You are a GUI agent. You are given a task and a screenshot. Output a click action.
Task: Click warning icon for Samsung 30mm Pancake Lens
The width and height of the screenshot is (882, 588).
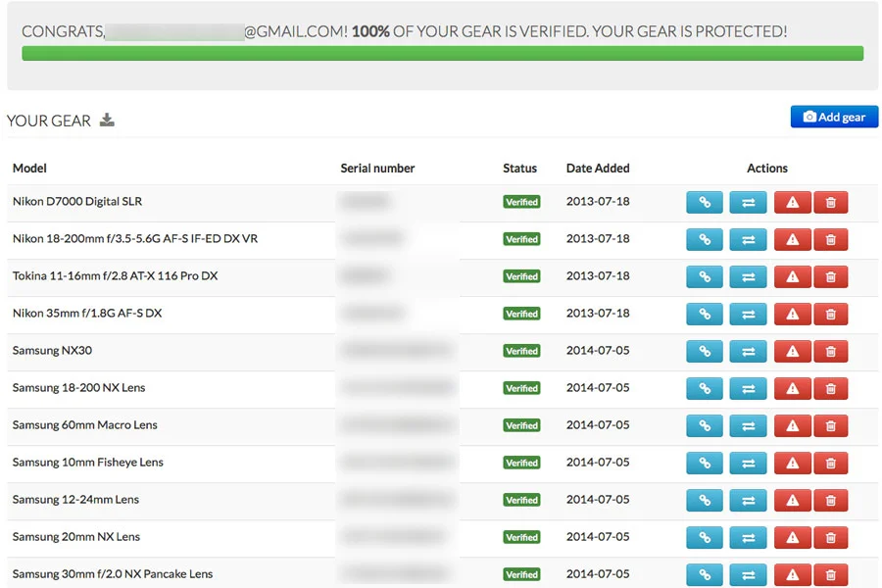point(792,575)
